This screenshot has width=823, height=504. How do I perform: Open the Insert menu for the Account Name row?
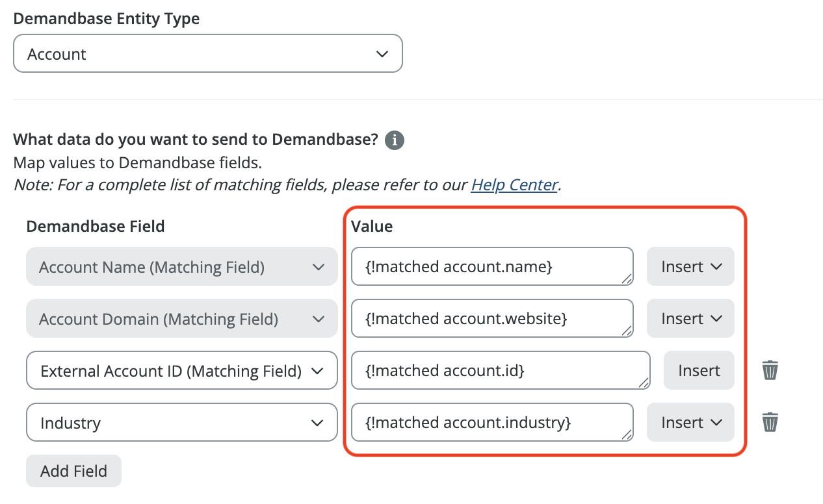click(x=690, y=267)
